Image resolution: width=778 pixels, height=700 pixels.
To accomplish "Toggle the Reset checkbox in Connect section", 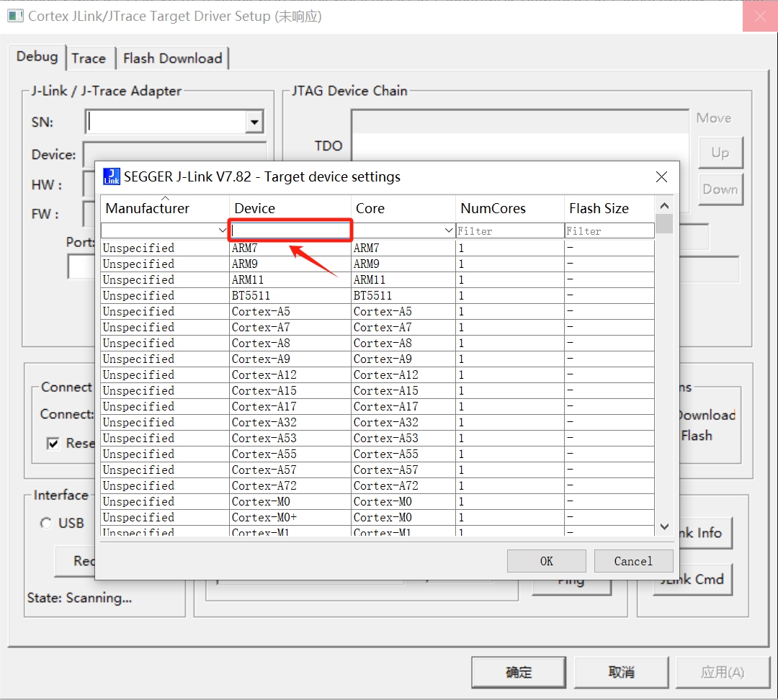I will (53, 444).
